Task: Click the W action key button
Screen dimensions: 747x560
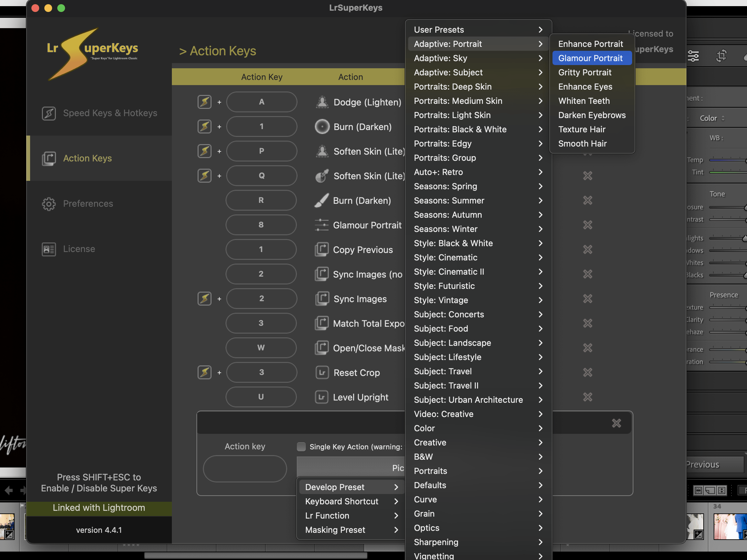Action: pyautogui.click(x=261, y=348)
